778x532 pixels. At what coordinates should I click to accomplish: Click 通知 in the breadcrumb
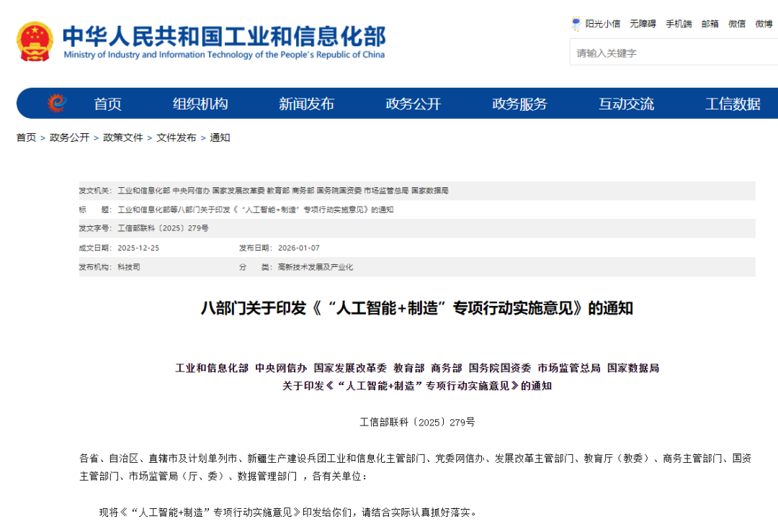[218, 137]
